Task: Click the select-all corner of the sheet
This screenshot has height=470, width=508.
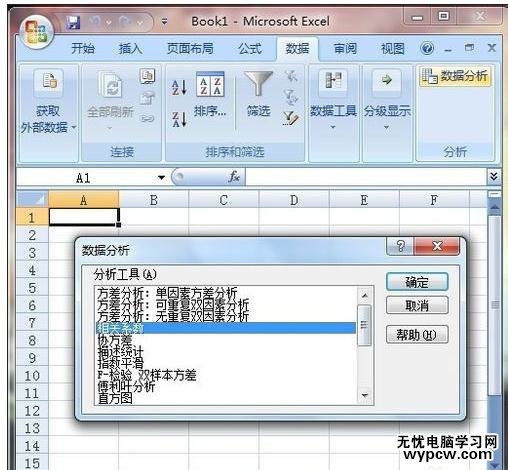Action: pos(32,199)
